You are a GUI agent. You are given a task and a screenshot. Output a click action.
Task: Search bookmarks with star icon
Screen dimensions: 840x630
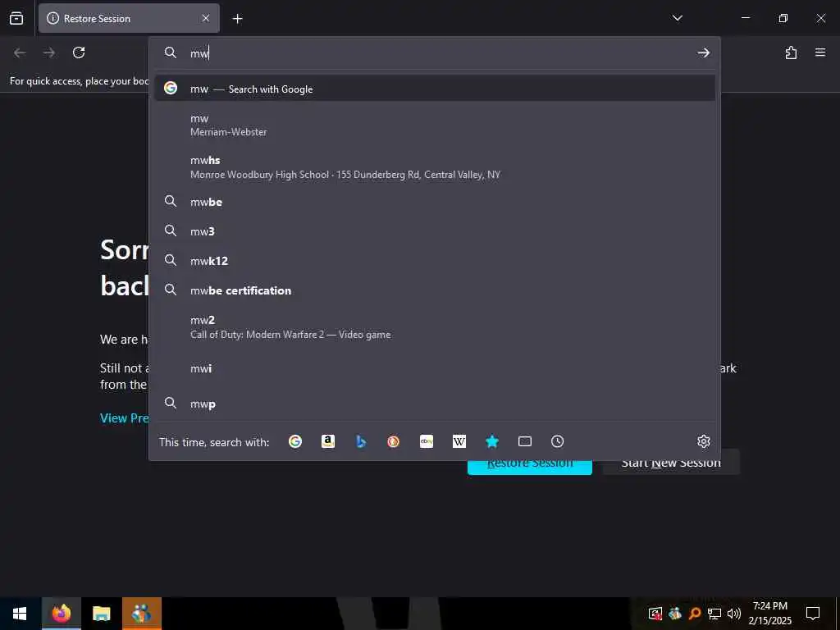pos(492,441)
